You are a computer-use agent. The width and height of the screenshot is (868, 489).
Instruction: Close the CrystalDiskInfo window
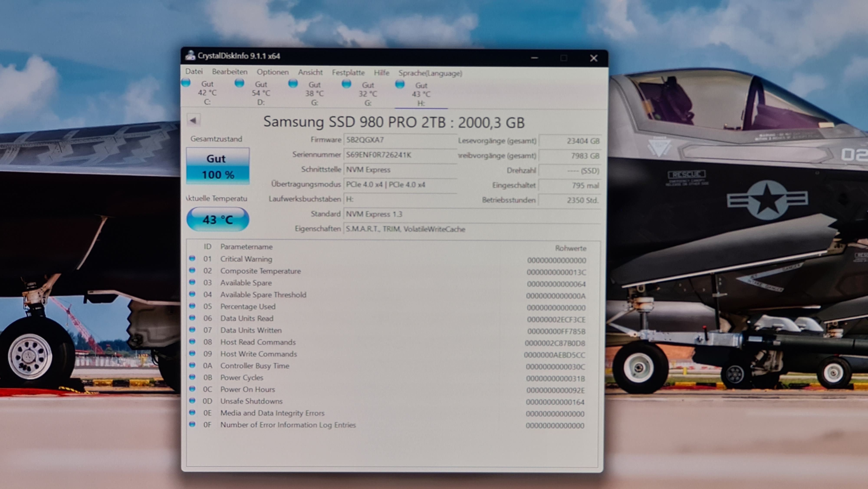[x=594, y=58]
